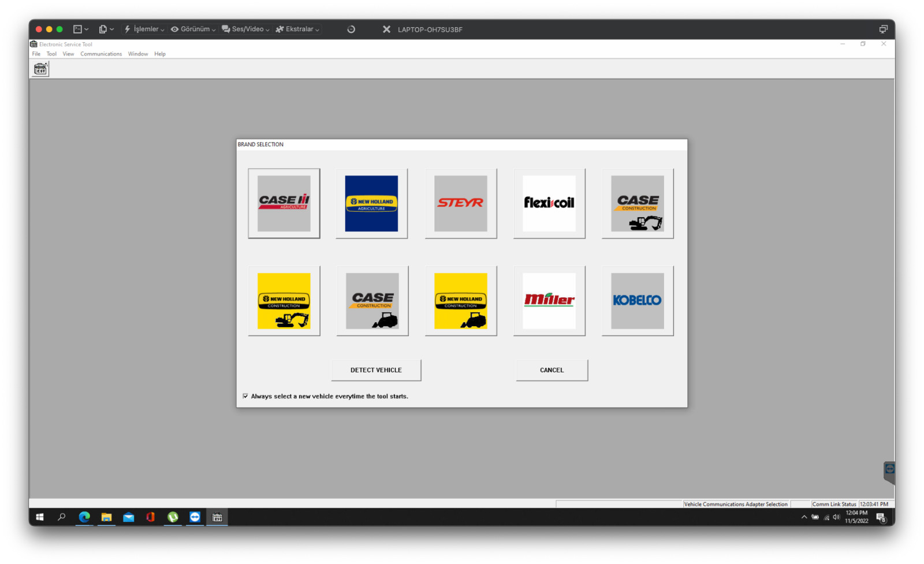Choose the Steyr brand tile
924x564 pixels.
tap(460, 203)
